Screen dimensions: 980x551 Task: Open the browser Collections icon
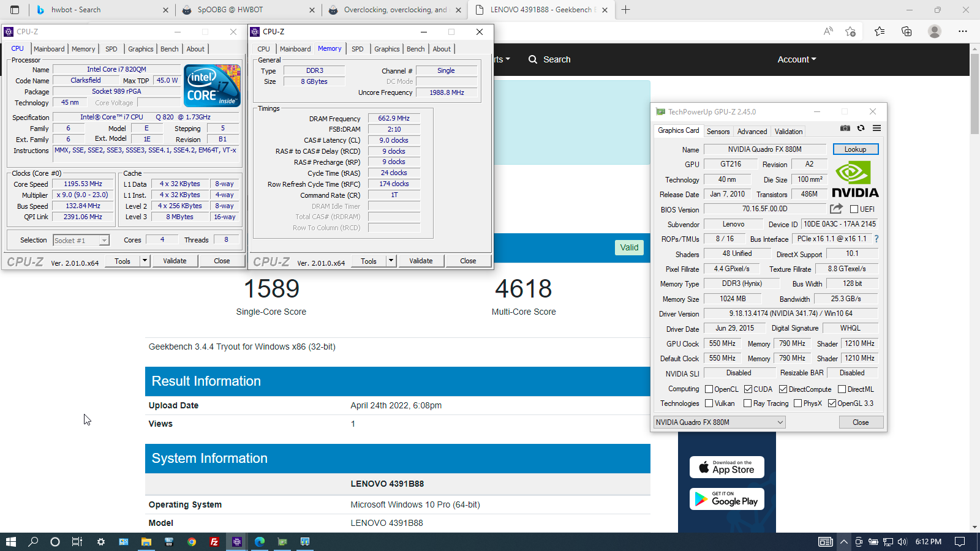[x=907, y=31]
